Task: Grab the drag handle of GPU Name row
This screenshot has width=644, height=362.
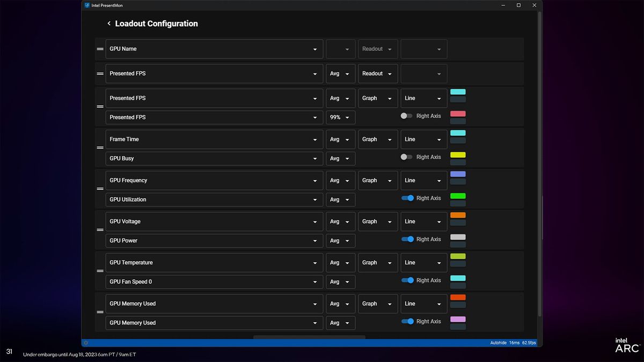Action: pyautogui.click(x=100, y=49)
